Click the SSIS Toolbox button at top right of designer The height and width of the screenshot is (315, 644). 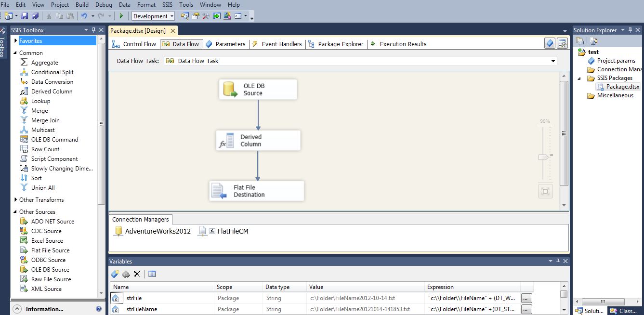(562, 43)
